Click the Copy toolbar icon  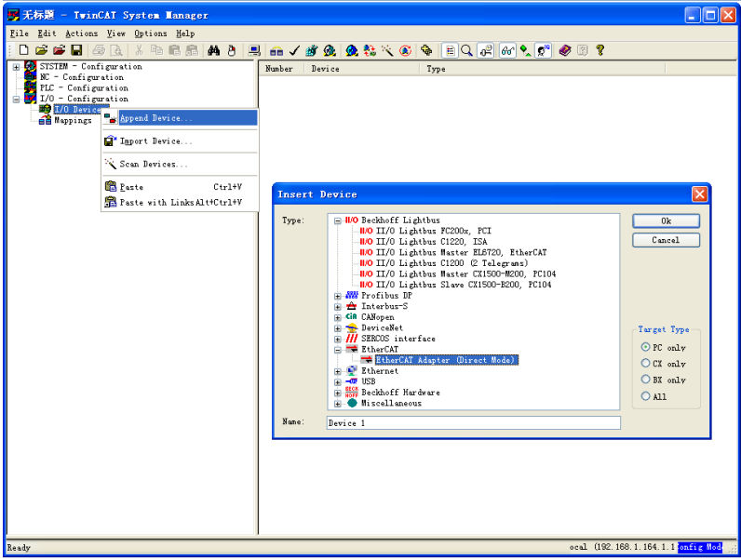(156, 50)
